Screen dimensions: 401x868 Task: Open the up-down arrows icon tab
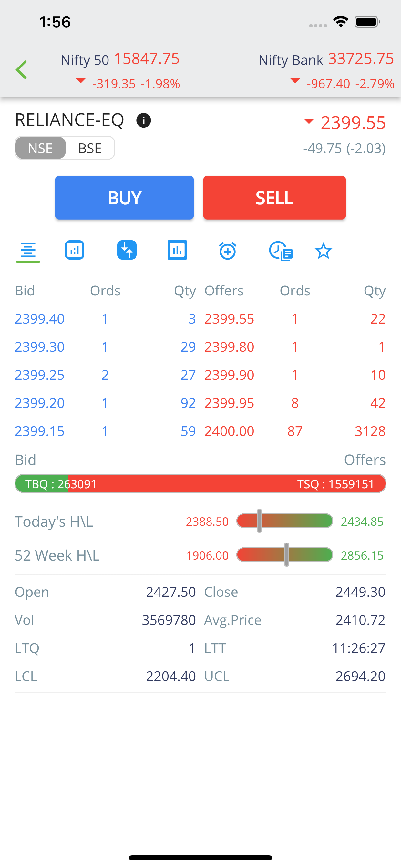(x=127, y=250)
